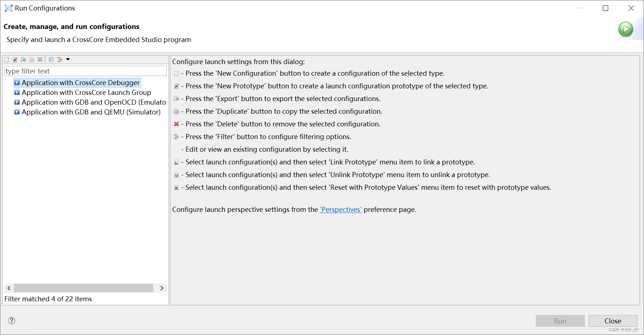The width and height of the screenshot is (644, 335).
Task: Click the New Configuration toolbar icon
Action: (7, 59)
